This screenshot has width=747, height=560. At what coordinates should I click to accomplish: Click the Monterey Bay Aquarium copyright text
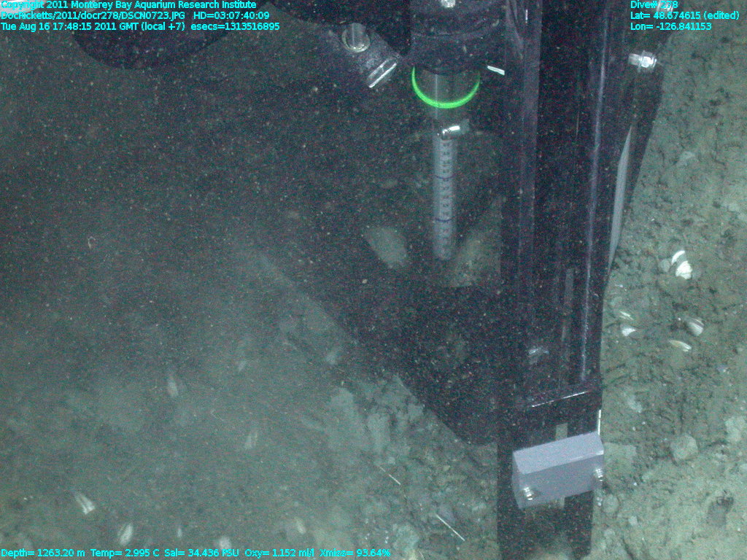click(x=128, y=4)
